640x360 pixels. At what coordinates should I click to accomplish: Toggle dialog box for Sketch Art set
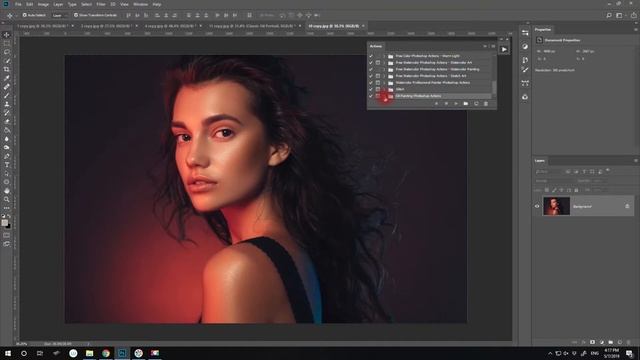click(378, 76)
